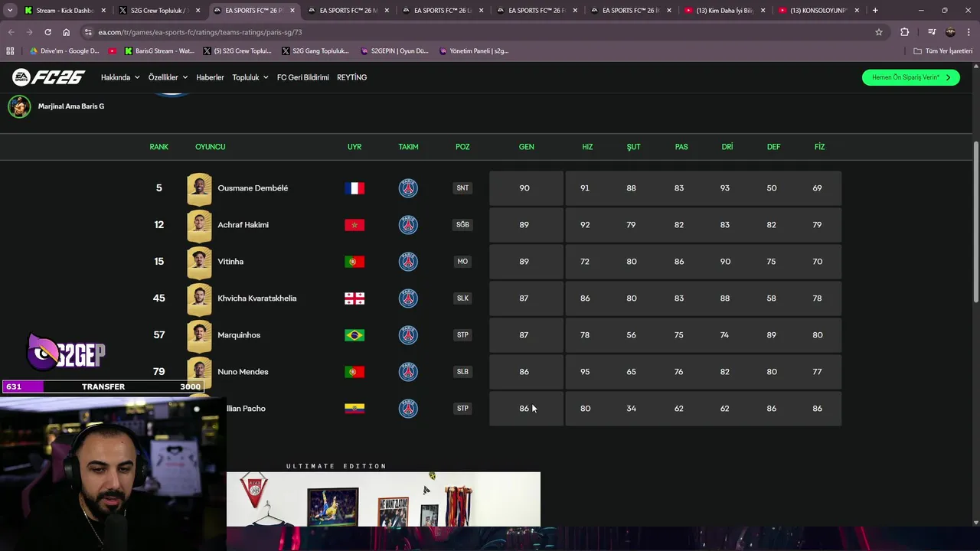Screen dimensions: 980x551
Task: Switch to the S2G Crew Topluluk tab
Action: [159, 11]
